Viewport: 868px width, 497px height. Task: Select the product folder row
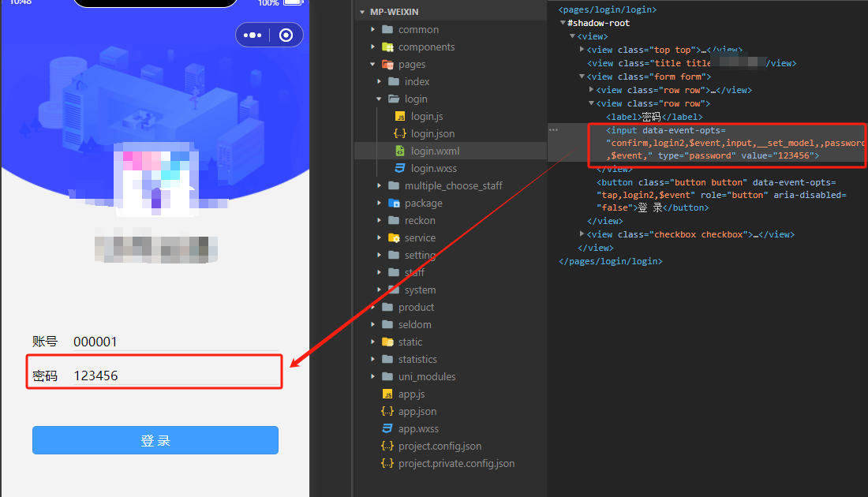pos(450,307)
